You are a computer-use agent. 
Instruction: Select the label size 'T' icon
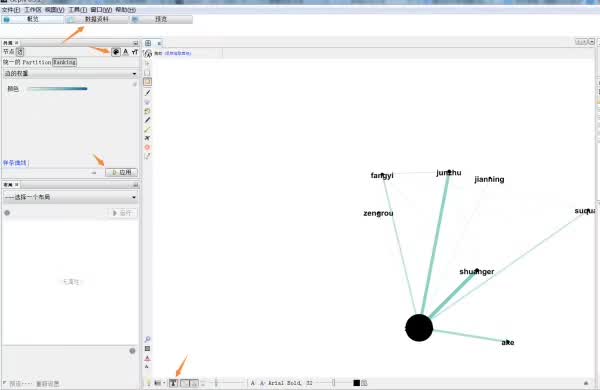pos(135,52)
